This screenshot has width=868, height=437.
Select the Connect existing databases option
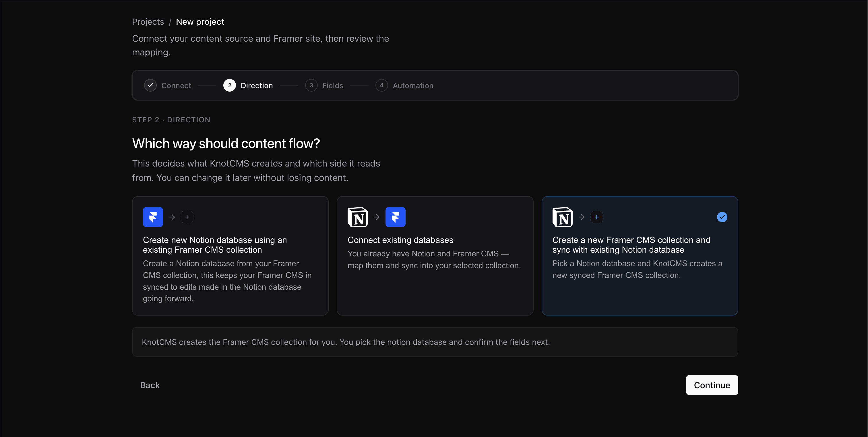click(435, 256)
